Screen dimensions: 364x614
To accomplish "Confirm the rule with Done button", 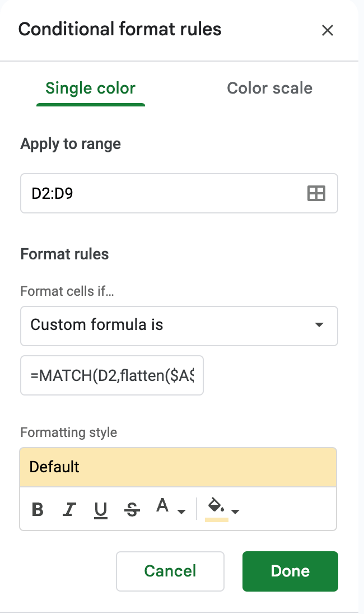I will [x=290, y=571].
